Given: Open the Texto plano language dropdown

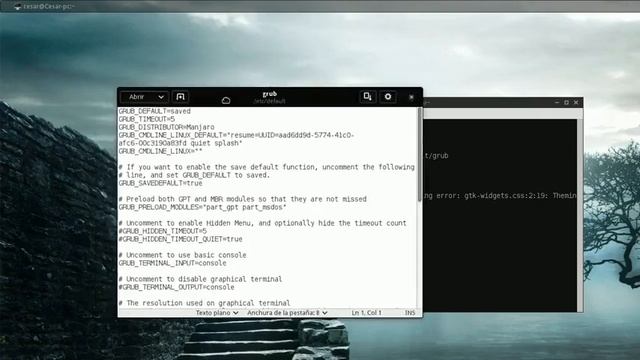Looking at the screenshot, I should tap(217, 313).
